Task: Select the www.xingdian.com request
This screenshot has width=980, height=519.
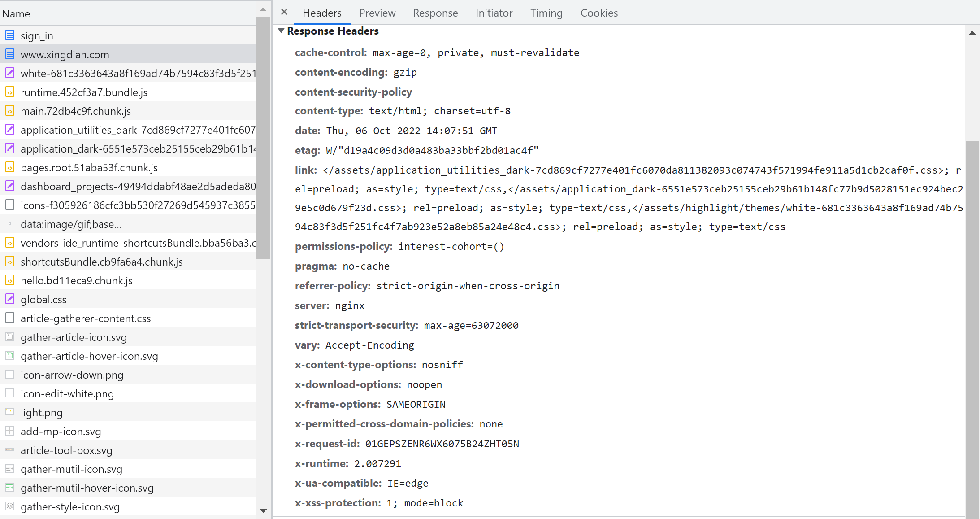Action: [65, 54]
